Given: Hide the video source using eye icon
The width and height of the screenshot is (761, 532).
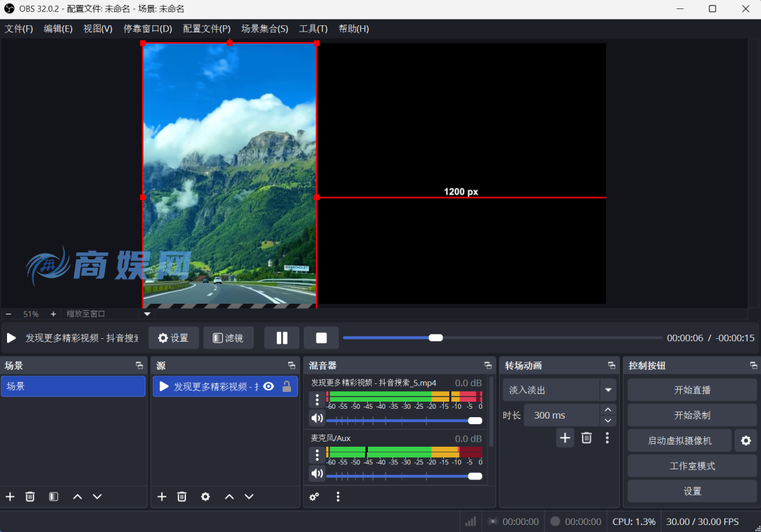Looking at the screenshot, I should click(268, 386).
